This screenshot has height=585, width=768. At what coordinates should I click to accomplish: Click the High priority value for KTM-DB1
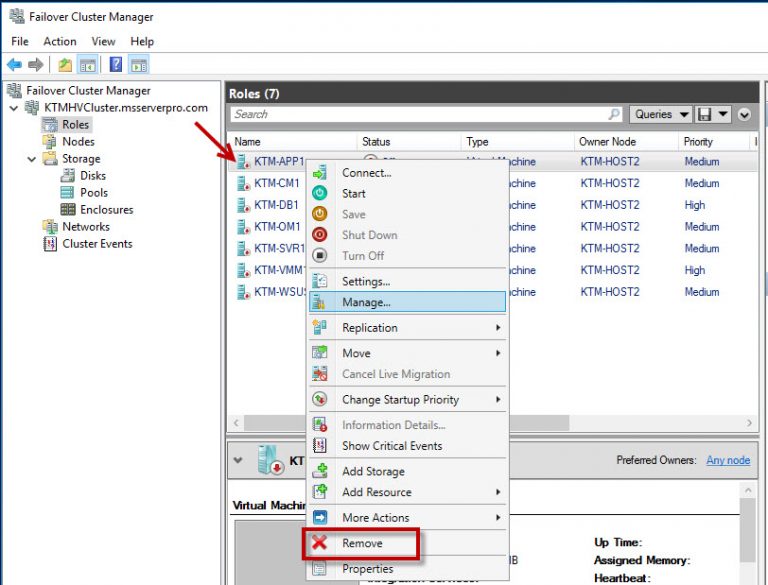point(695,205)
